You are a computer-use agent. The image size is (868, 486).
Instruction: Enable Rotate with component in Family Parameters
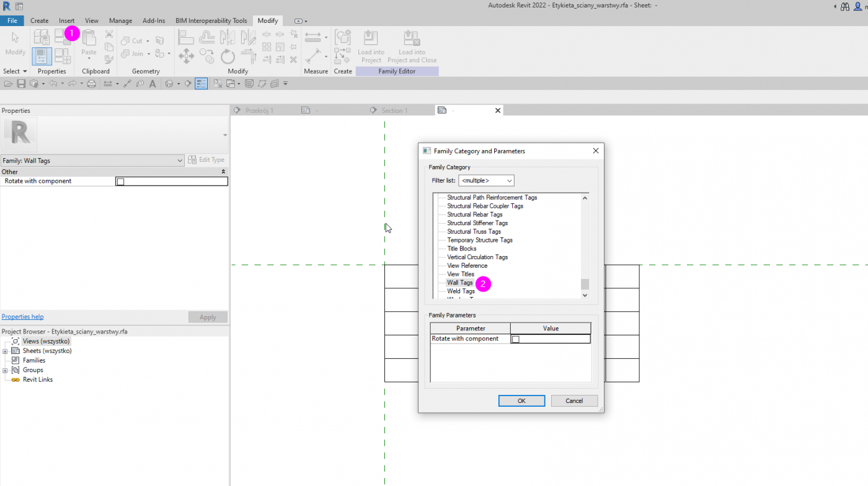(515, 339)
